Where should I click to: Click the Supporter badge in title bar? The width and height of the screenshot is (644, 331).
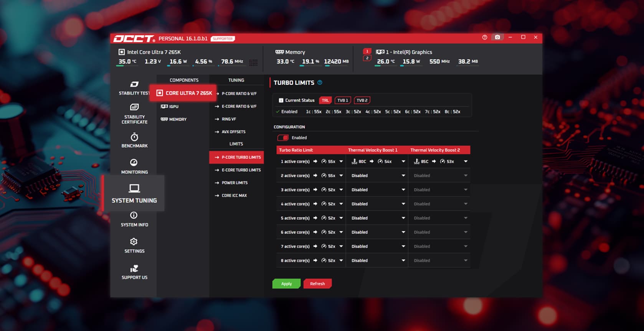[x=223, y=39]
